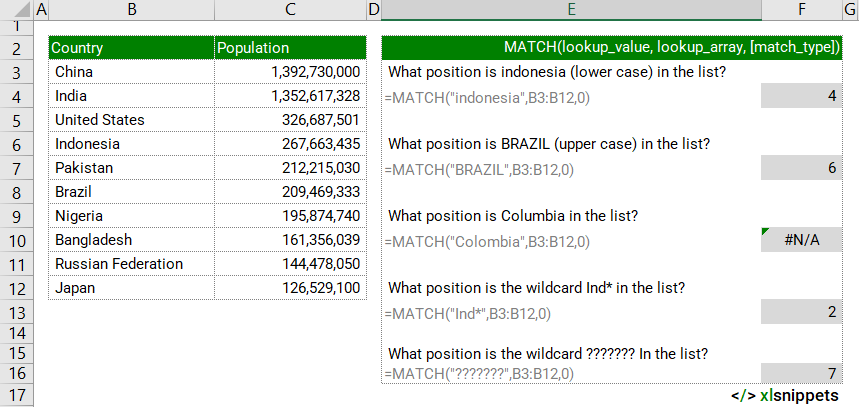Screen dimensions: 859x407
Task: Select the indonesia lower case question cell
Action: pos(571,72)
